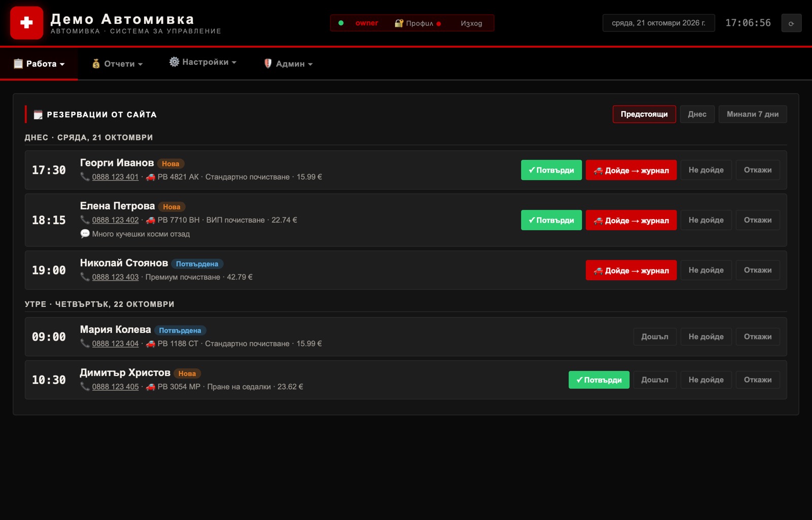
Task: Open the Профил link
Action: tap(418, 23)
